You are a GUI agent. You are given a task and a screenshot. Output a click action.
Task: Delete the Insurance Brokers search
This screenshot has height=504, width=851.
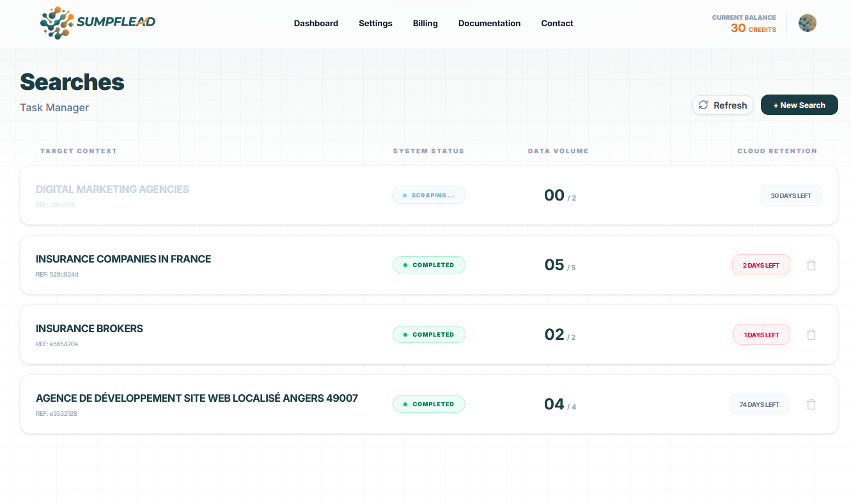[x=811, y=335]
